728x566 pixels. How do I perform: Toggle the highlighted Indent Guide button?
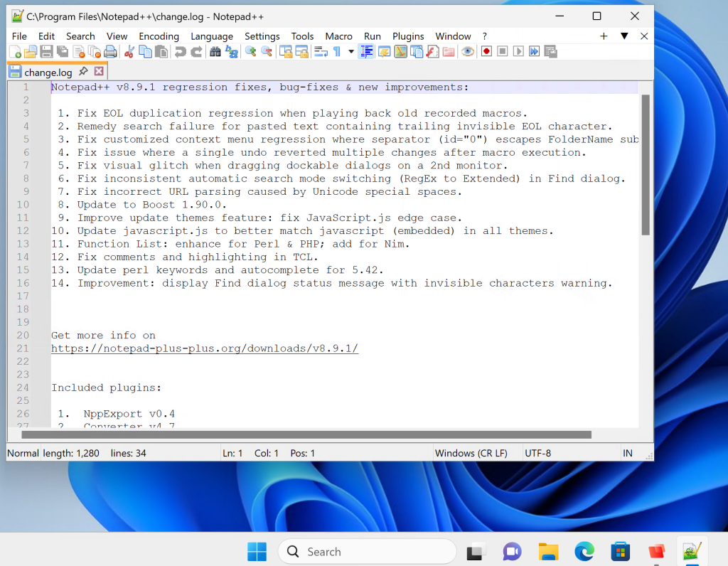[x=367, y=51]
